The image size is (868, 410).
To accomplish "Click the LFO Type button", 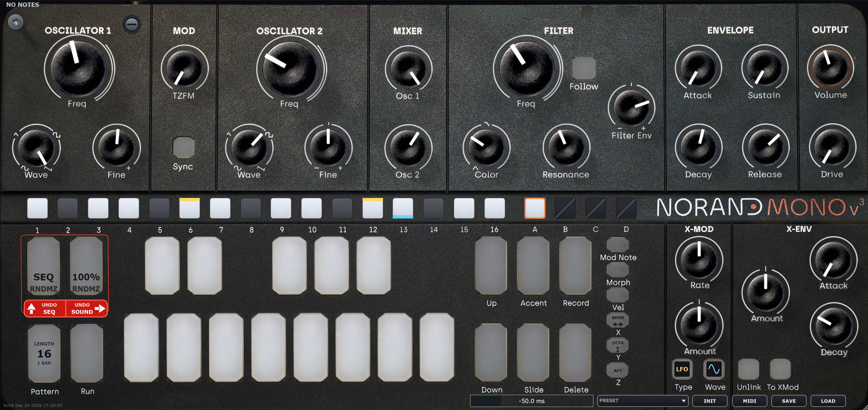I will (x=682, y=369).
